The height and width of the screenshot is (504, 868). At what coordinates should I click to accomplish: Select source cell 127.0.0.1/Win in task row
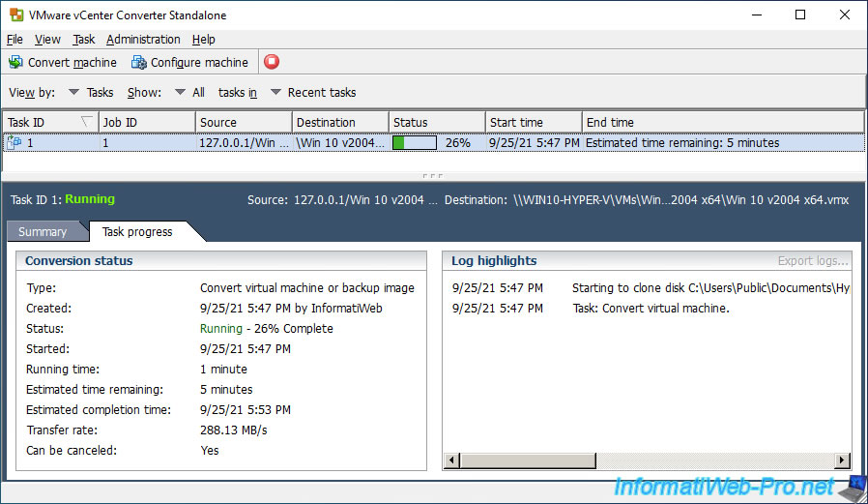244,143
